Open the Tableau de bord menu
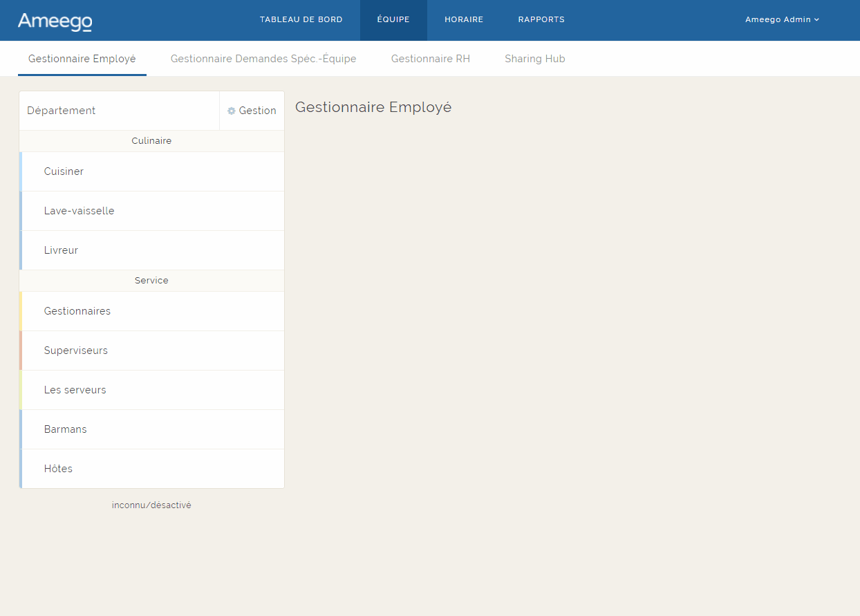The width and height of the screenshot is (860, 616). 301,19
